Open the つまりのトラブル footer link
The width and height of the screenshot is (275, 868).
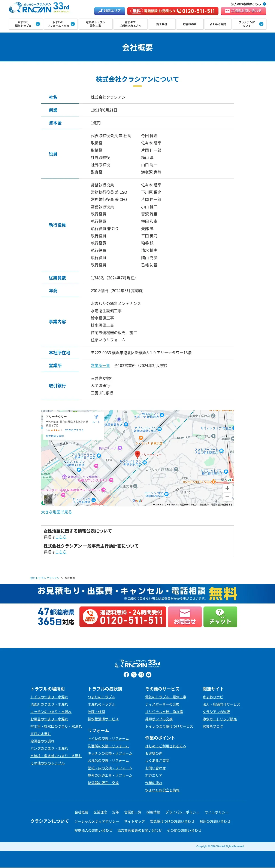[102, 697]
